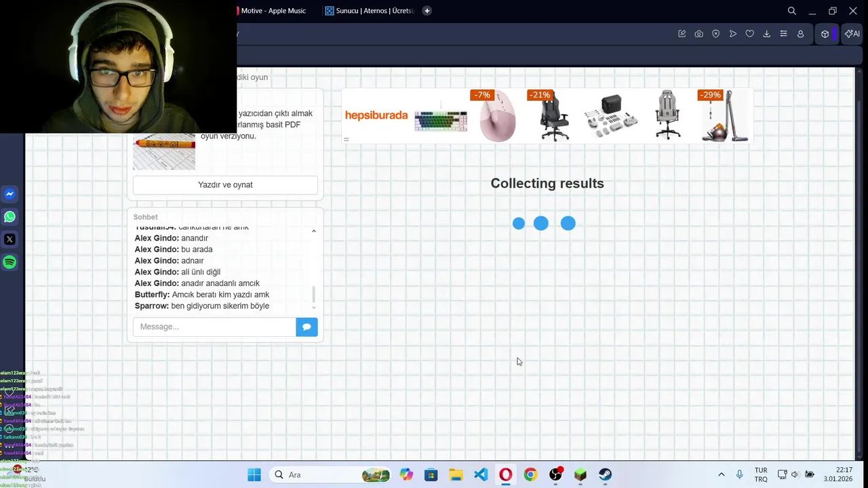Switch to Sunucu | Aternos tab
The height and width of the screenshot is (488, 868).
pyautogui.click(x=370, y=11)
